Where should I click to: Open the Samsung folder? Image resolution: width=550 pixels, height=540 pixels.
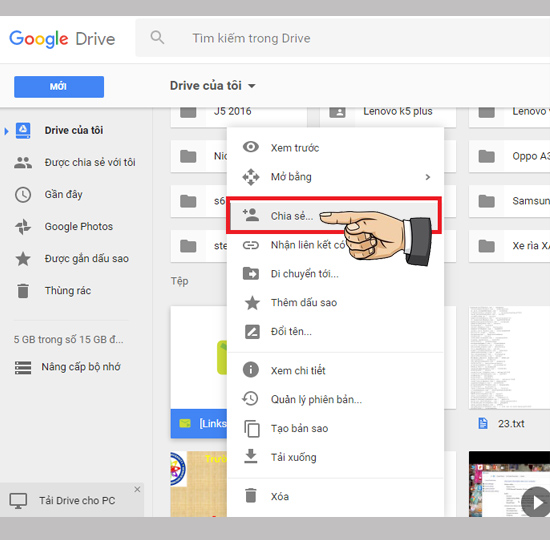click(509, 201)
